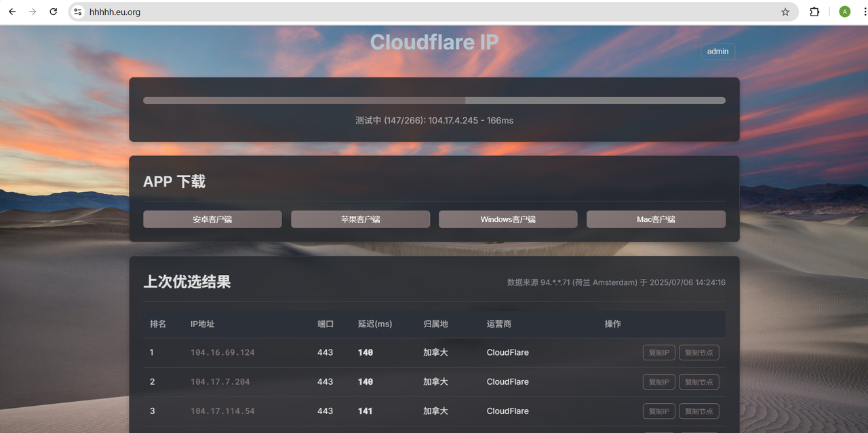Click the IP testing progress bar
This screenshot has width=868, height=433.
(x=434, y=100)
